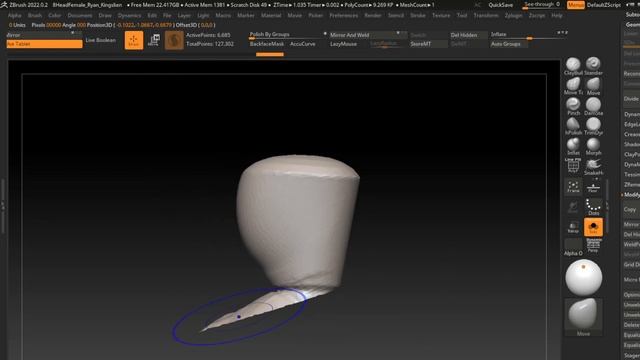Open the white material sphere picker

click(583, 278)
